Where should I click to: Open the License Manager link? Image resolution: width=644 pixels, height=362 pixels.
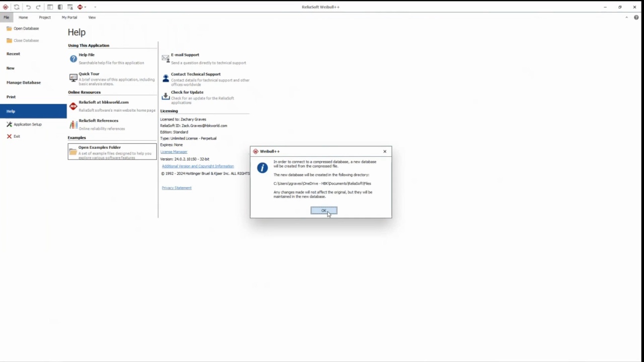coord(174,152)
